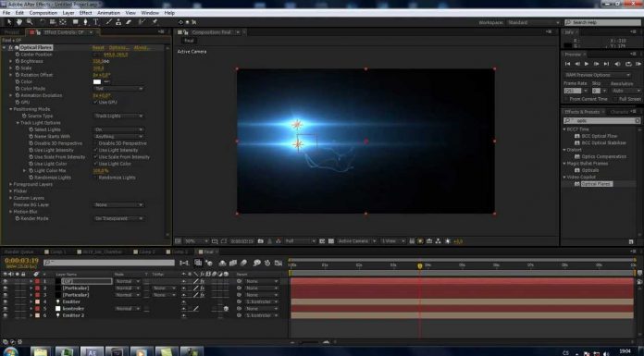Select the Rotation tool
The width and height of the screenshot is (644, 356).
click(x=43, y=22)
